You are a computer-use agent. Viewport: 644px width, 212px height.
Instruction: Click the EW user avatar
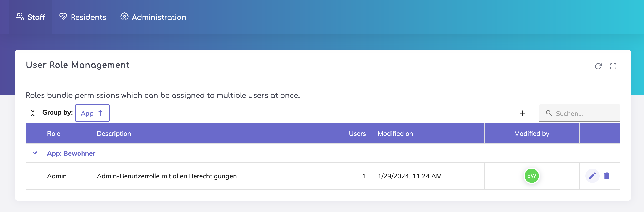pos(532,176)
